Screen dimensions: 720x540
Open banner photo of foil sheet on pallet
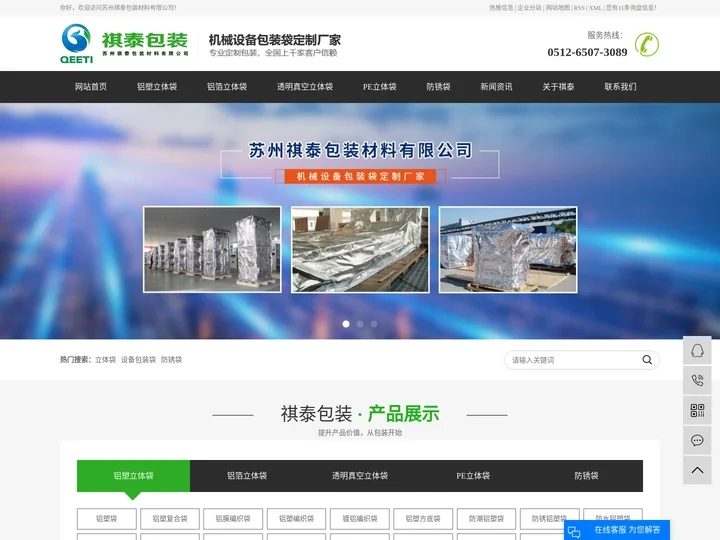pos(360,249)
